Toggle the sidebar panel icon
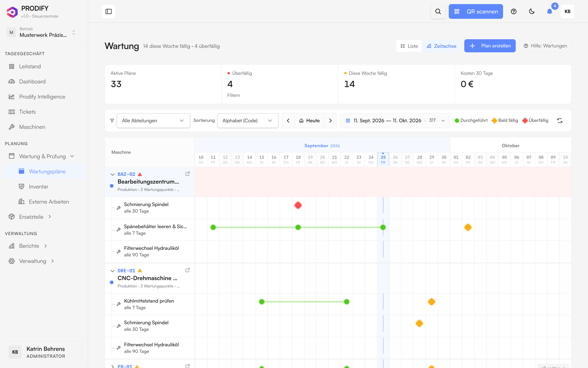This screenshot has height=368, width=588. (108, 11)
